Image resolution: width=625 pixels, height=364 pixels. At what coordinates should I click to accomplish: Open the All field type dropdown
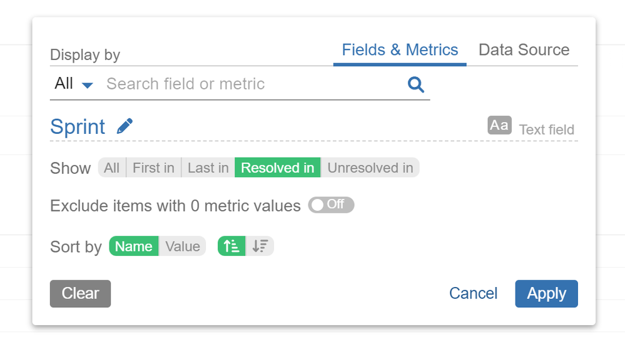pyautogui.click(x=73, y=83)
